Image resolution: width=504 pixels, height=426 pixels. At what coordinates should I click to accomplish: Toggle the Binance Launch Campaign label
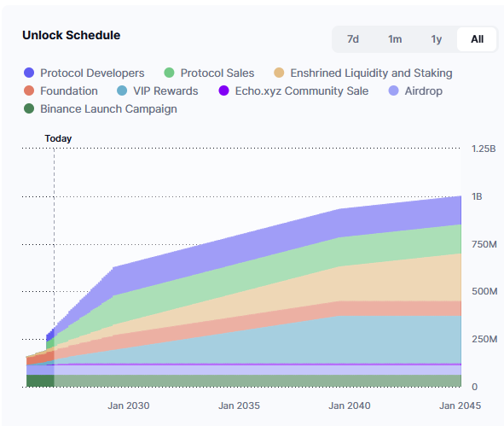[x=108, y=109]
